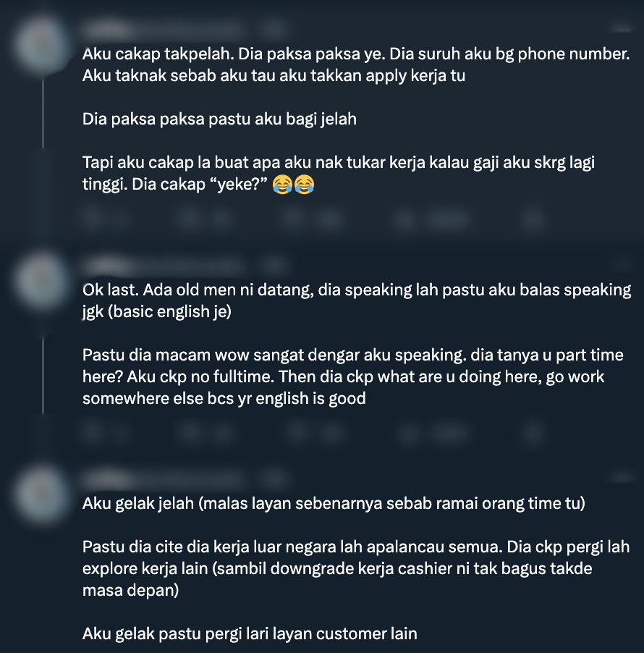Open profile picture of the first tweet
This screenshot has width=644, height=653.
(x=42, y=43)
